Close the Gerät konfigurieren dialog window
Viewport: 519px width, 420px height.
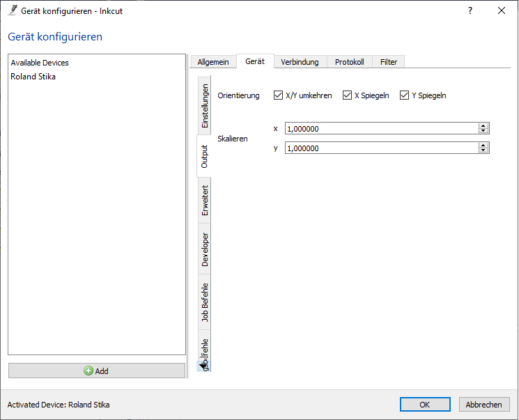point(501,10)
